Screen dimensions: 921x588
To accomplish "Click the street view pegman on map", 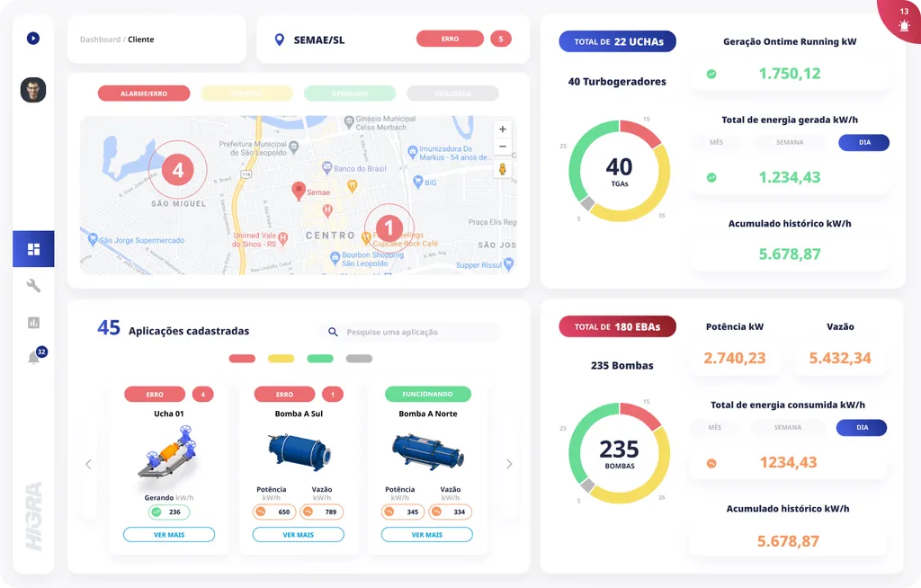I will point(502,169).
